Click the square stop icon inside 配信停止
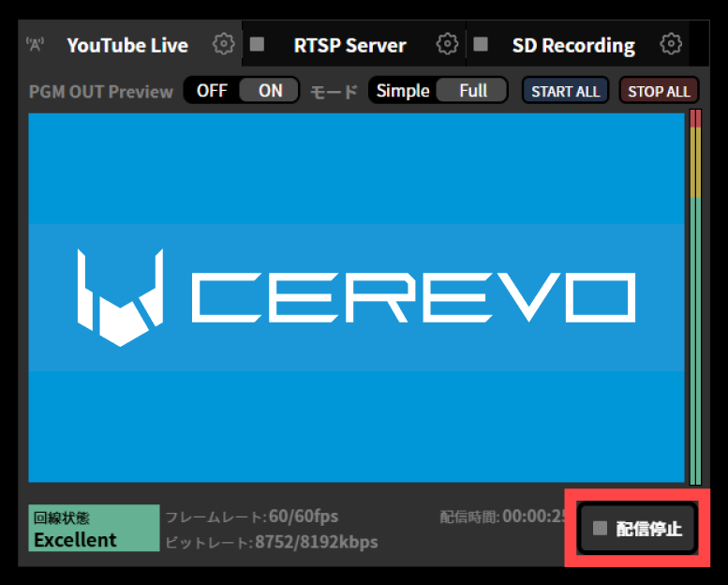This screenshot has width=728, height=585. pyautogui.click(x=600, y=529)
